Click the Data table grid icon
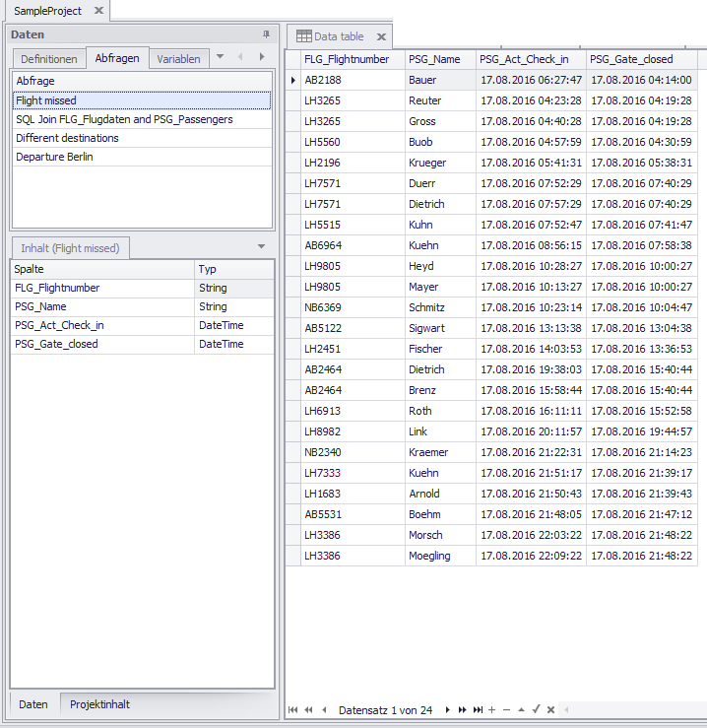 pyautogui.click(x=304, y=36)
